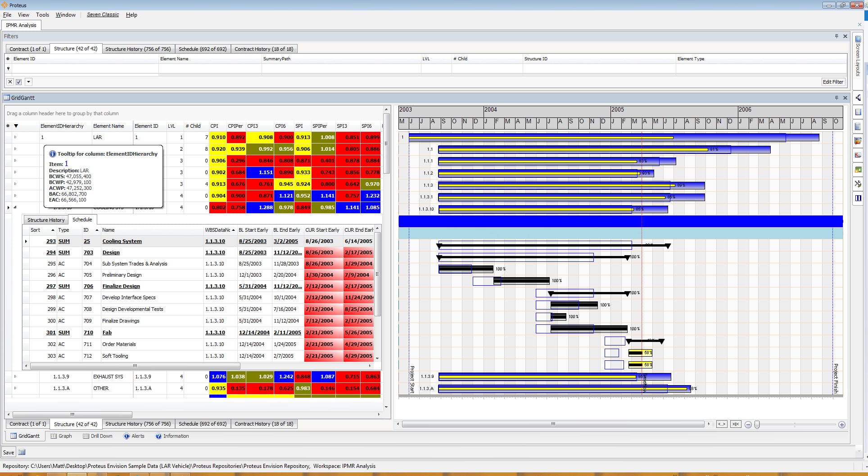868x476 pixels.
Task: Open the Graph view via its grid icon
Action: (x=54, y=436)
